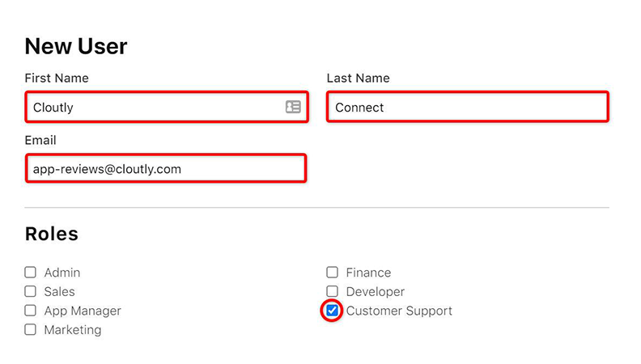Enable the Marketing role checkbox
Screen dimensions: 641x364
click(31, 329)
